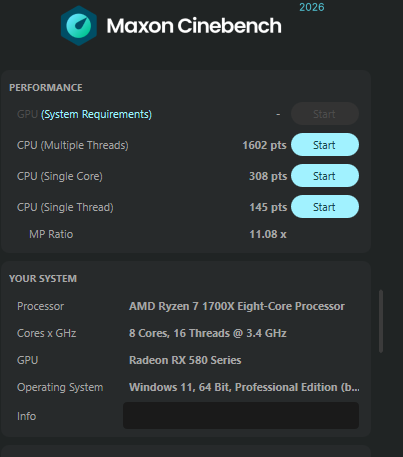This screenshot has height=457, width=403.
Task: Click the disabled GPU Start button
Action: [325, 114]
